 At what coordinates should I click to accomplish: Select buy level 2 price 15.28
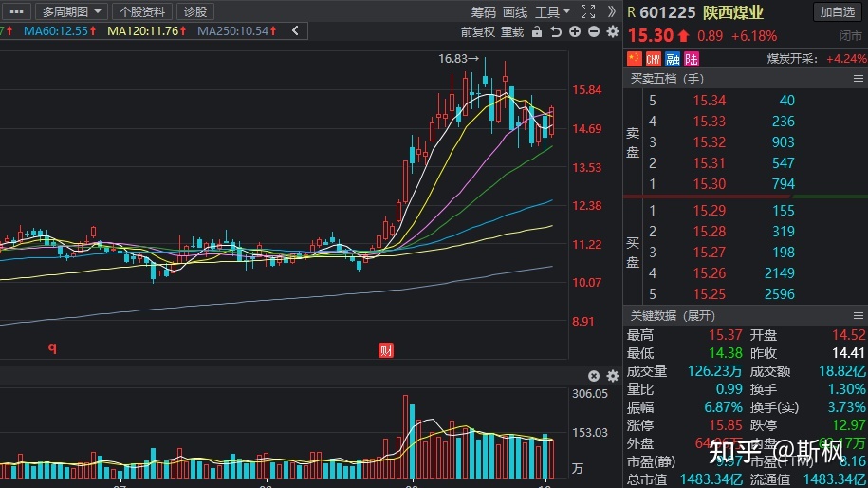pyautogui.click(x=710, y=232)
